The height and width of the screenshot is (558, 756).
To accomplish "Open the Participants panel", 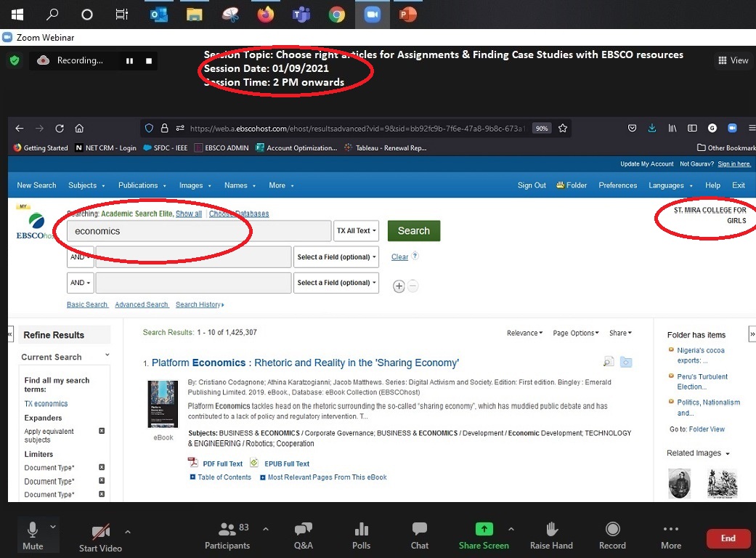I will [x=227, y=535].
